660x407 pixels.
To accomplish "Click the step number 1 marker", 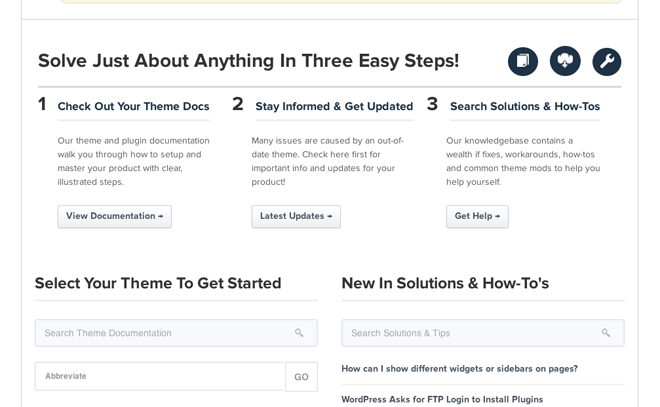I will point(42,104).
